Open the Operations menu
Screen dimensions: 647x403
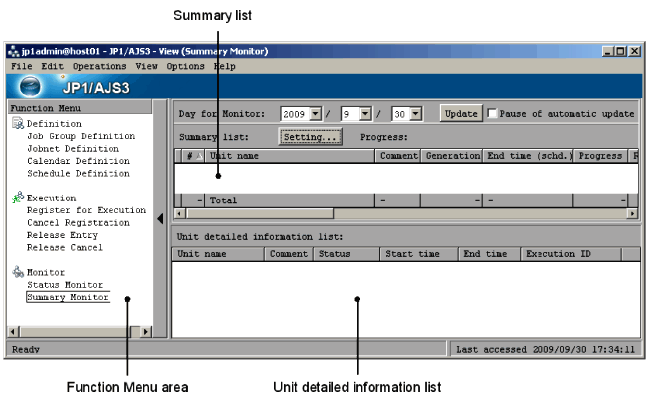(99, 66)
